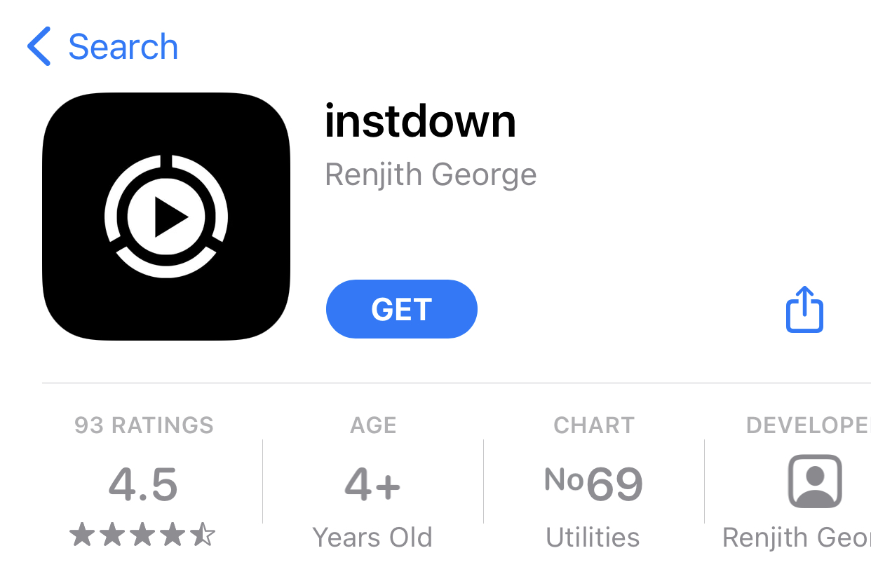This screenshot has height=588, width=871.
Task: Tap the 4.5 rating score
Action: click(143, 484)
